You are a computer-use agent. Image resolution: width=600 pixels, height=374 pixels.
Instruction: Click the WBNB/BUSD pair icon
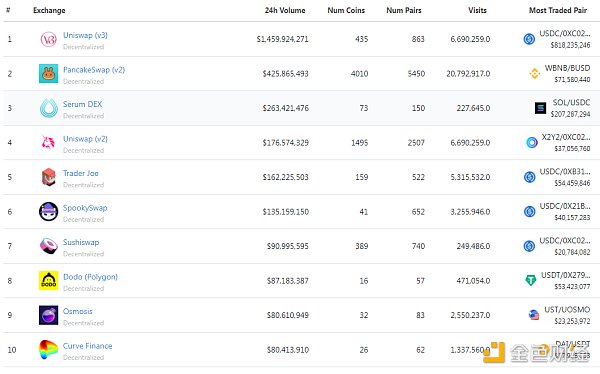pos(535,73)
